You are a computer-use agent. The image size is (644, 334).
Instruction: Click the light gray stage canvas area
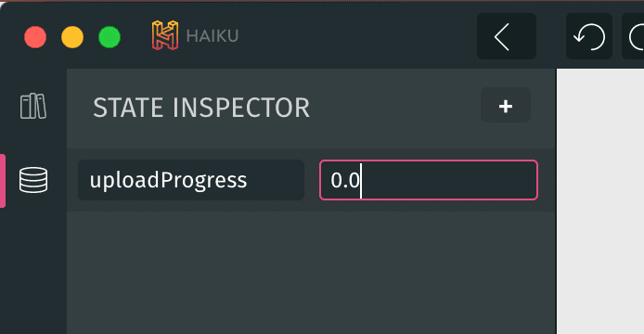(600, 201)
